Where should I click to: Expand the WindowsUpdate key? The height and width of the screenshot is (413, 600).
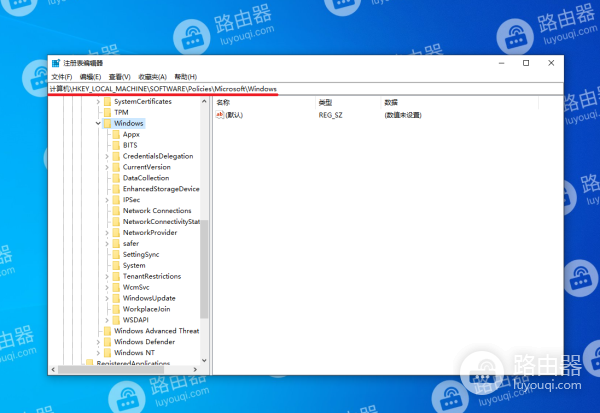point(107,298)
